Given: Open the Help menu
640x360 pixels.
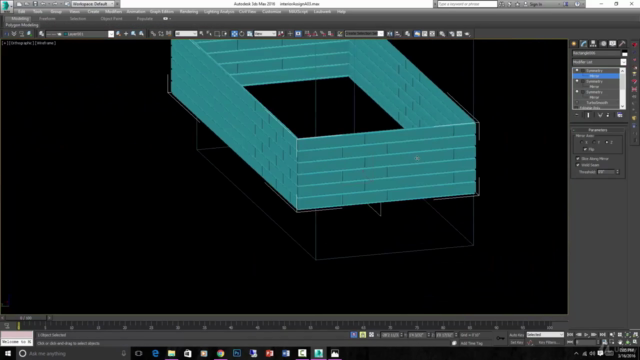Looking at the screenshot, I should click(341, 12).
